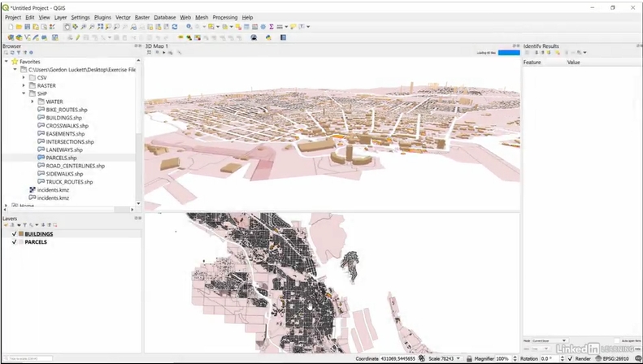Toggle the Render checkbox in status bar
Screen dimensions: 643x364
click(x=570, y=358)
